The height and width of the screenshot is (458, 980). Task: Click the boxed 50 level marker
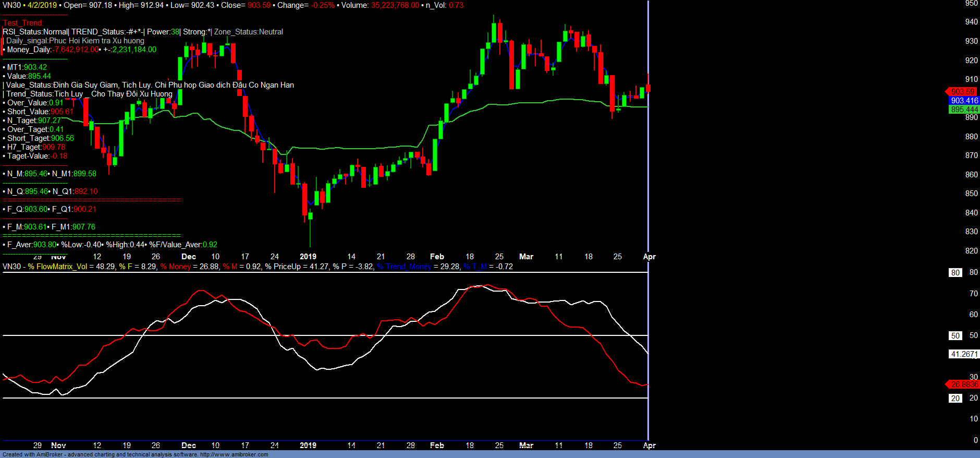click(955, 336)
